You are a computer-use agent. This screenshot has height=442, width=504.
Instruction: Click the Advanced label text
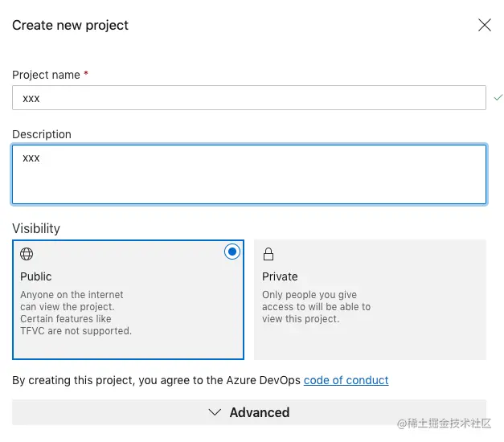coord(259,412)
